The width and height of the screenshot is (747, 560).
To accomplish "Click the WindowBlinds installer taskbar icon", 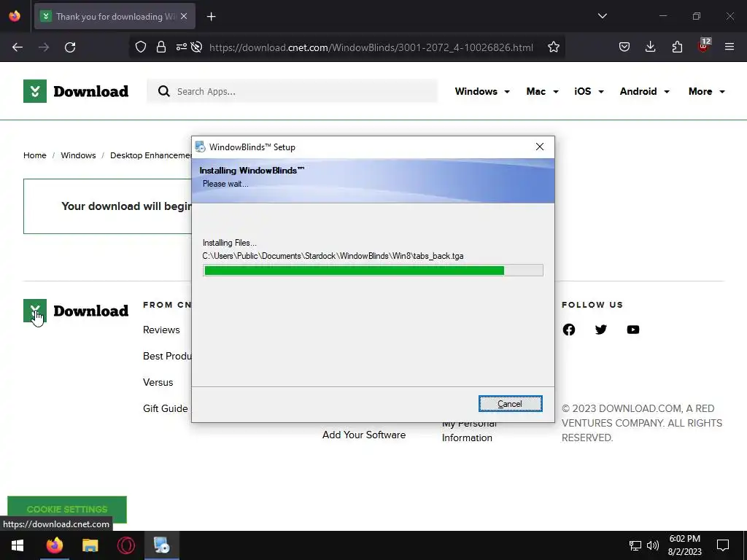I will pyautogui.click(x=162, y=545).
